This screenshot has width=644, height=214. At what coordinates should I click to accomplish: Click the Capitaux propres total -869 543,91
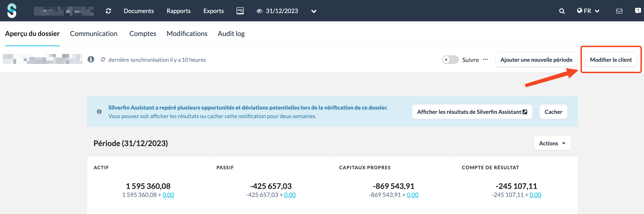tap(394, 186)
